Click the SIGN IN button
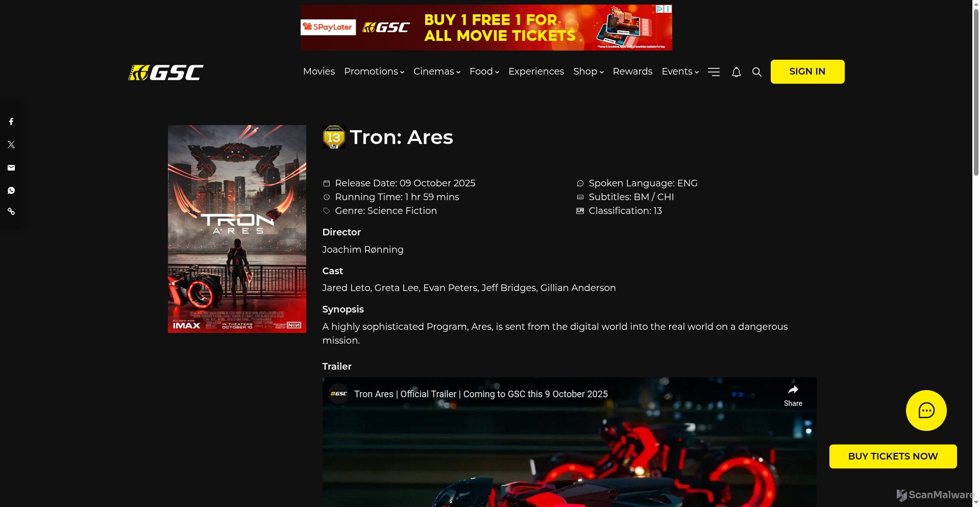The height and width of the screenshot is (507, 980). click(x=807, y=71)
